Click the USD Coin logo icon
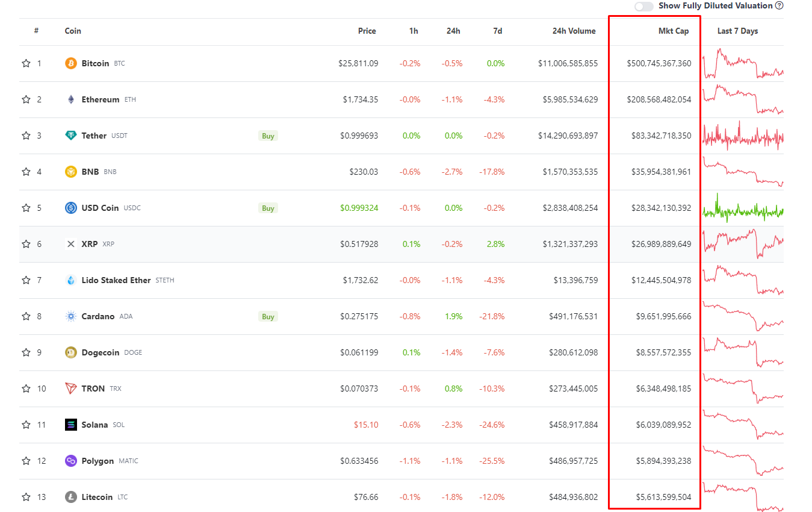The width and height of the screenshot is (812, 512). pos(70,207)
